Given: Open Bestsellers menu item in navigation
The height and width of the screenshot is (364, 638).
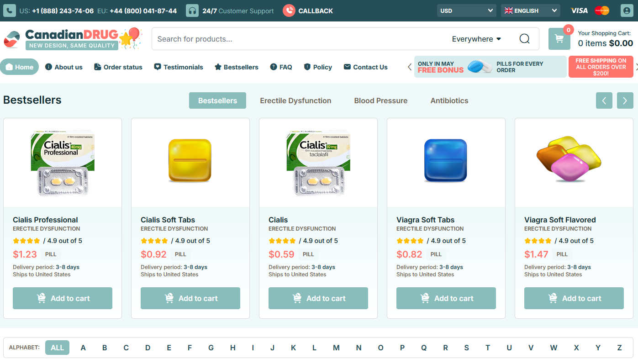Looking at the screenshot, I should [x=236, y=67].
